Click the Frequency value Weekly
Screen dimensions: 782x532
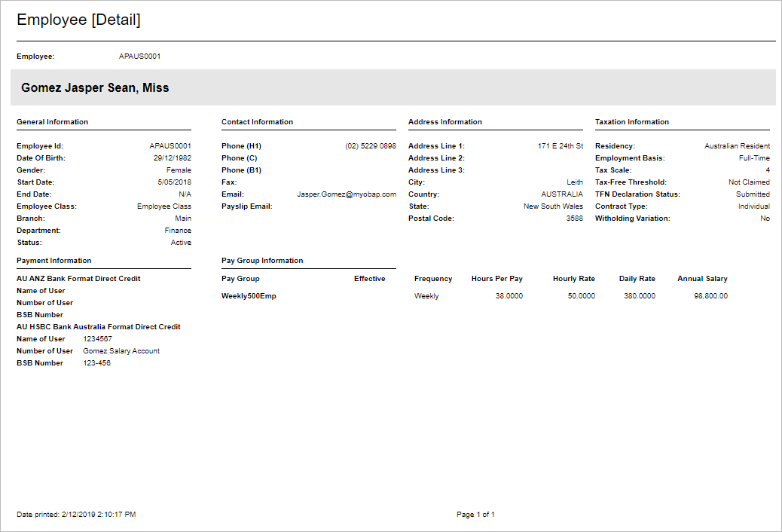coord(426,296)
